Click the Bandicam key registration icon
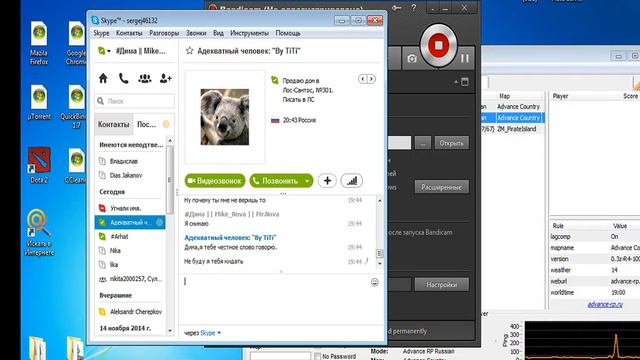 (396, 8)
